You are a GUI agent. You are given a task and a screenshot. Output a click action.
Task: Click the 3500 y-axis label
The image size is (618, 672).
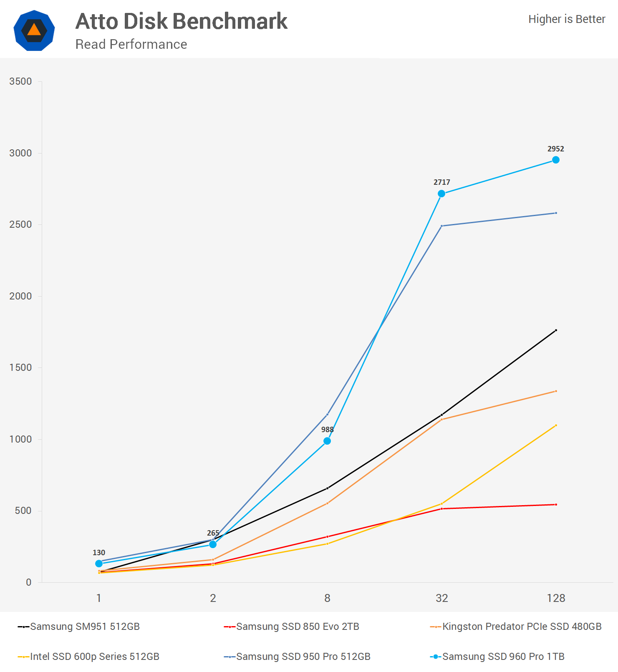[x=20, y=81]
